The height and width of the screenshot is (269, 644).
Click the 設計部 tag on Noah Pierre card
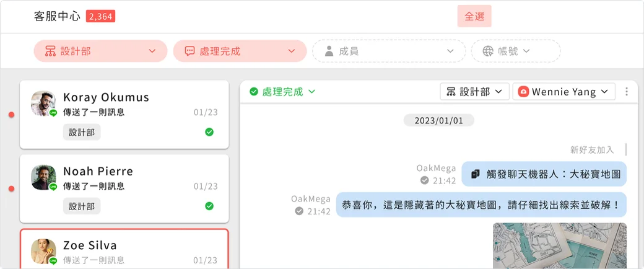[x=82, y=206]
